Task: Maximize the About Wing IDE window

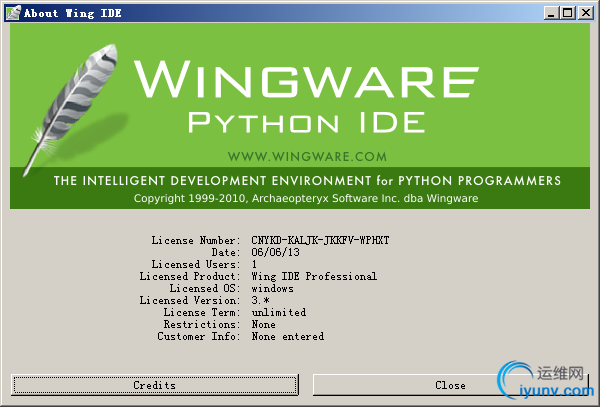Action: [x=568, y=13]
